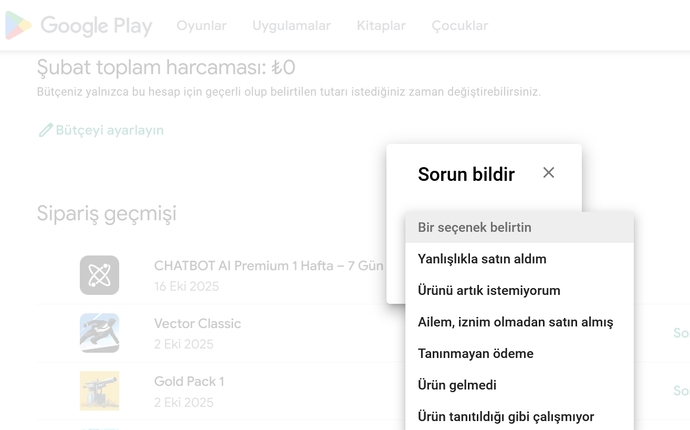
Task: Click the Sorun bildir dialog title
Action: pos(466,174)
